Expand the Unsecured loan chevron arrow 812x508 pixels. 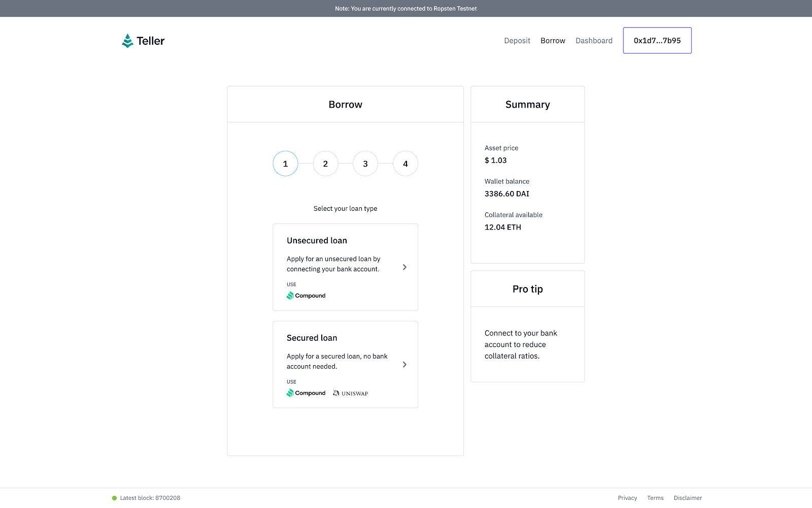click(x=404, y=267)
